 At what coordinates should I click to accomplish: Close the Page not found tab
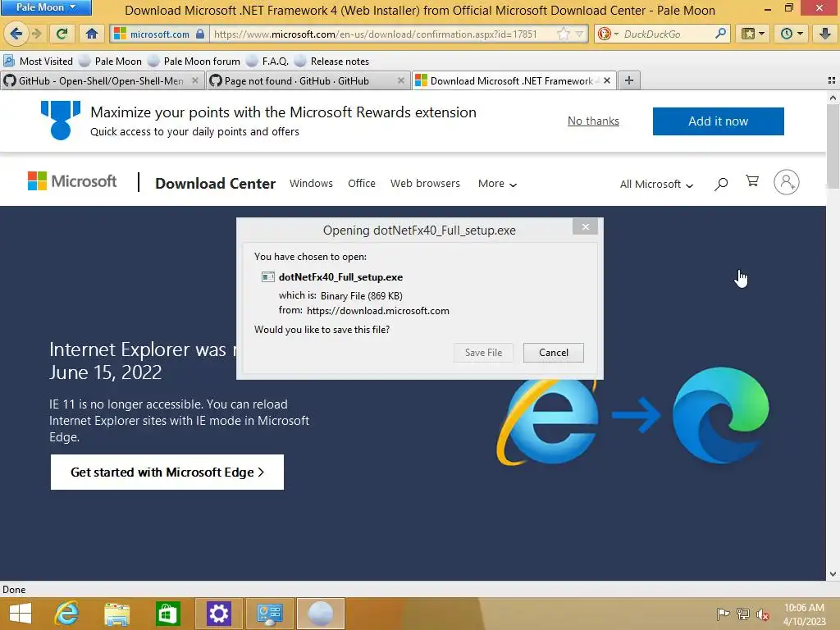[400, 81]
